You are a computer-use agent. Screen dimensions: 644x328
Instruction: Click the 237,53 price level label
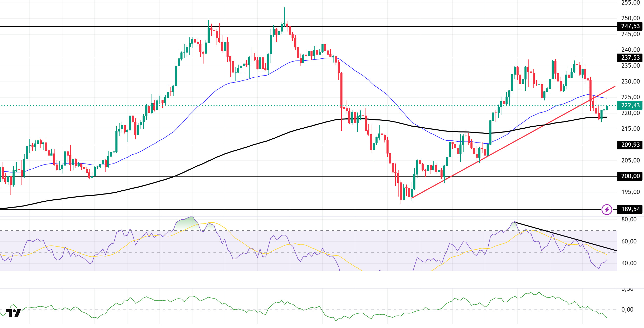[x=630, y=58]
